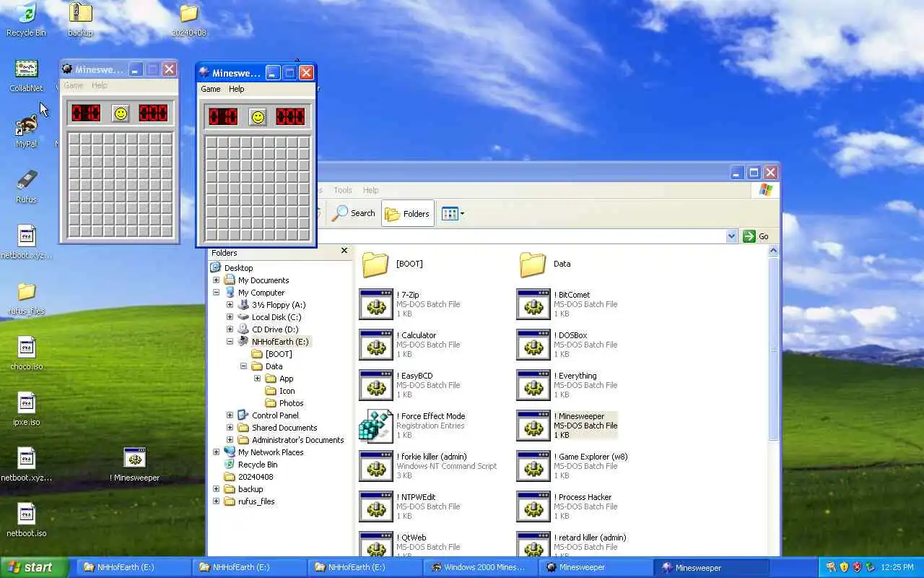Viewport: 924px width, 578px height.
Task: Collapse the NHHofEarth (E:) tree node
Action: coord(230,342)
